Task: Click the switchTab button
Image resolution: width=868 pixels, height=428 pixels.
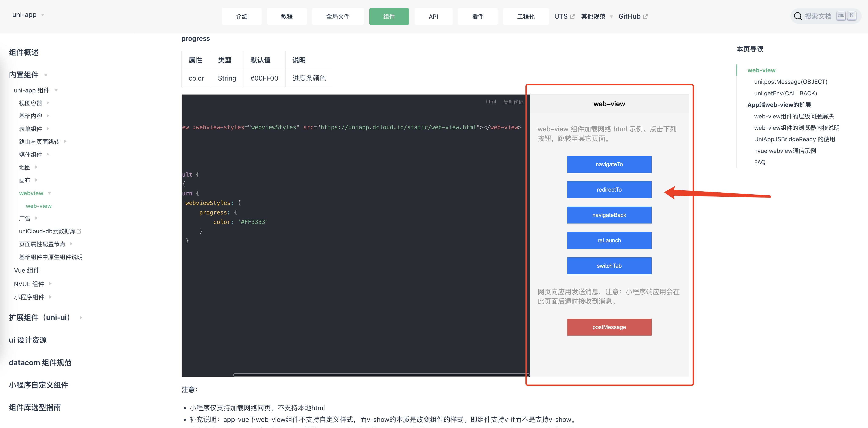Action: 609,266
